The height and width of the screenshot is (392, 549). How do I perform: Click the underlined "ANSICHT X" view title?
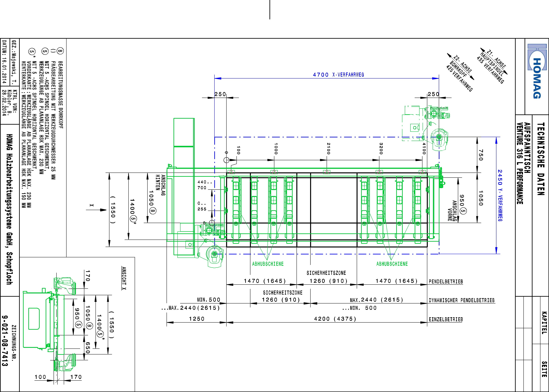[x=124, y=278]
